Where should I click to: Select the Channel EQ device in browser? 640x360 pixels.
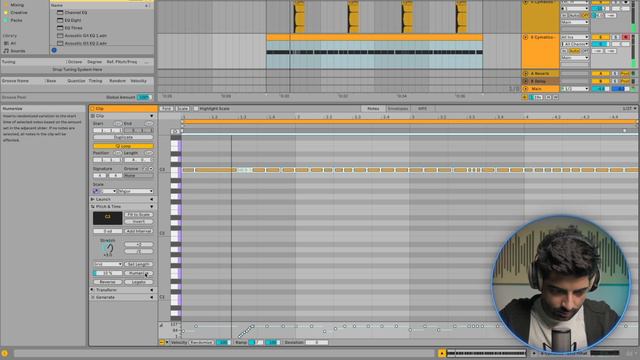point(76,13)
